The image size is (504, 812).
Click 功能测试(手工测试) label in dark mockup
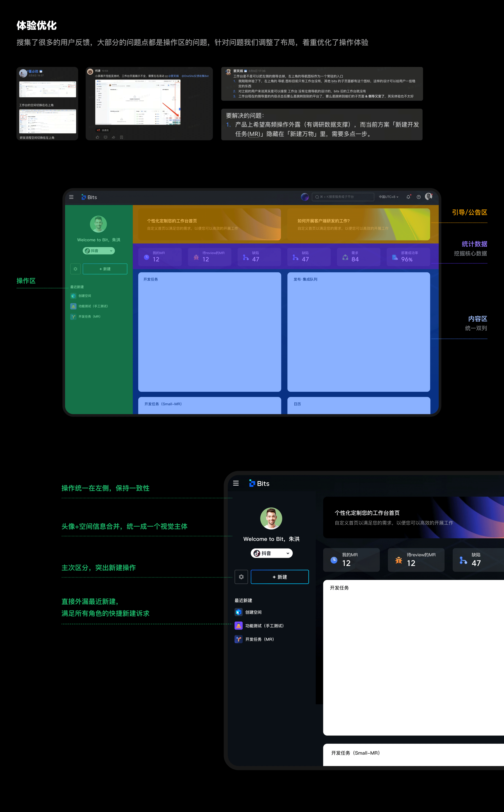click(265, 626)
